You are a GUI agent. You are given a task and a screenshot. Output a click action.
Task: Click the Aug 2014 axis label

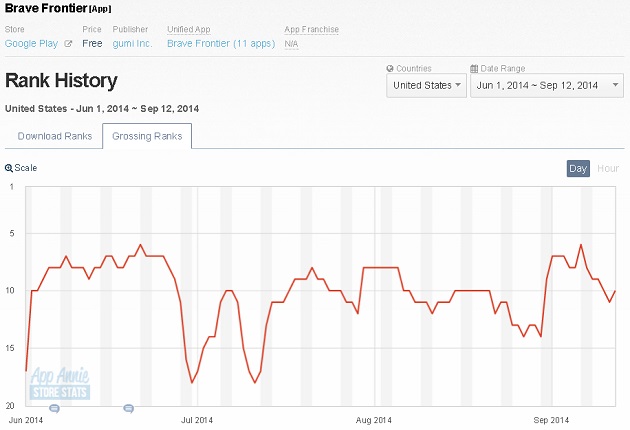(x=374, y=420)
